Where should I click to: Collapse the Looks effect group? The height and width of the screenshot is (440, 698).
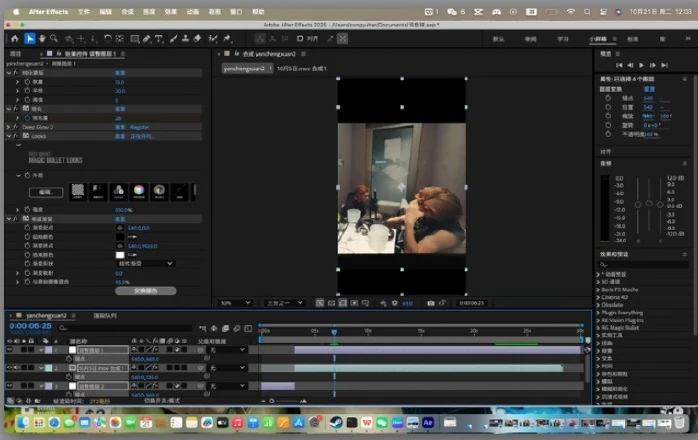8,136
